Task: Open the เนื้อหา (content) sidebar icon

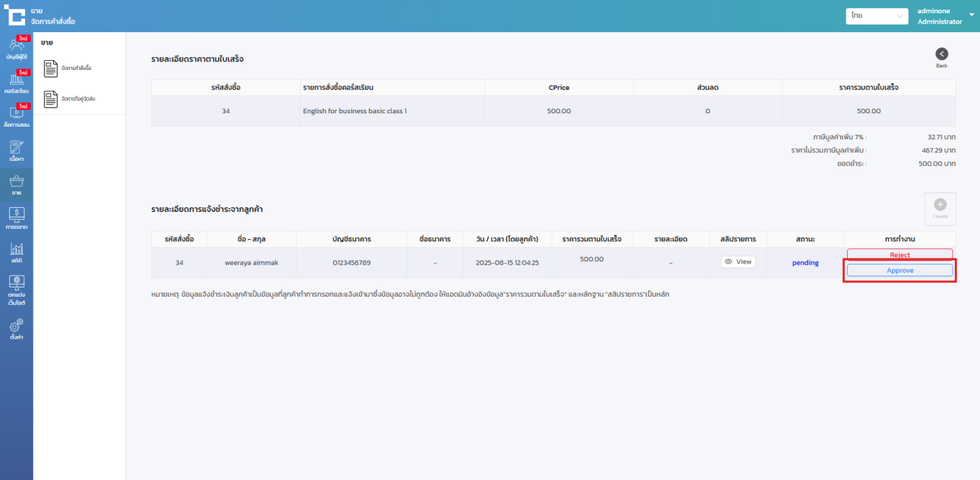Action: click(16, 150)
